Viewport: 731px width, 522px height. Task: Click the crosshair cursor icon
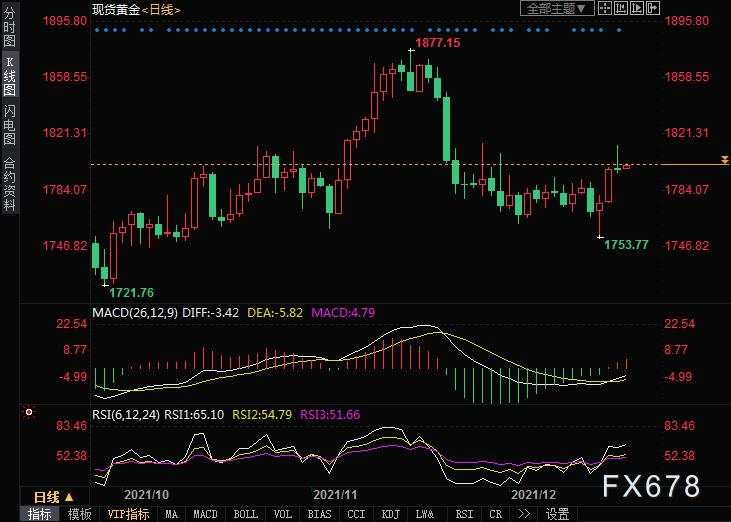(605, 8)
